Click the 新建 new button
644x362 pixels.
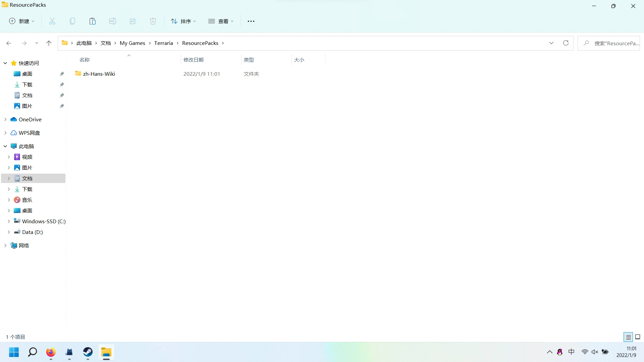pos(21,21)
